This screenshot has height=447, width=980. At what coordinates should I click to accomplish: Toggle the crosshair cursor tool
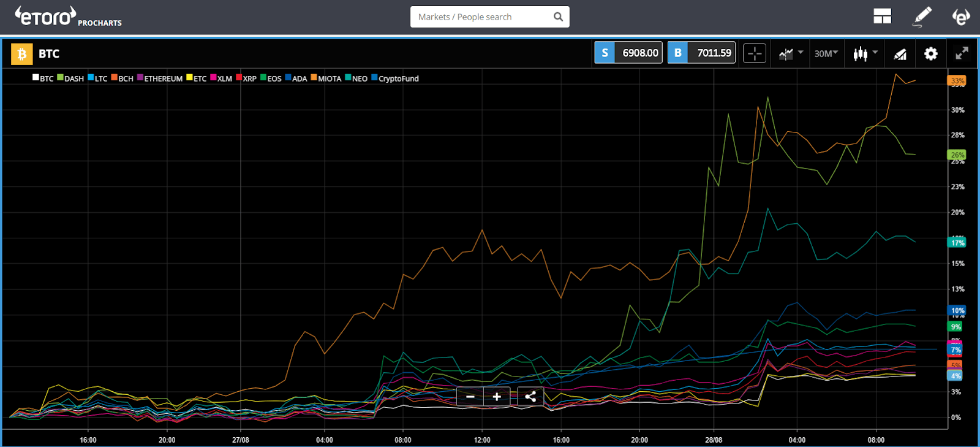point(755,53)
